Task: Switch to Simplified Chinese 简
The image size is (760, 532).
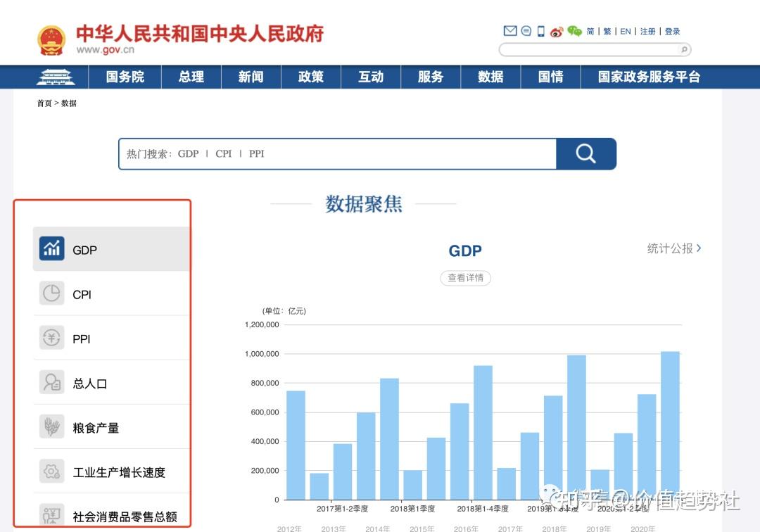Action: (590, 31)
